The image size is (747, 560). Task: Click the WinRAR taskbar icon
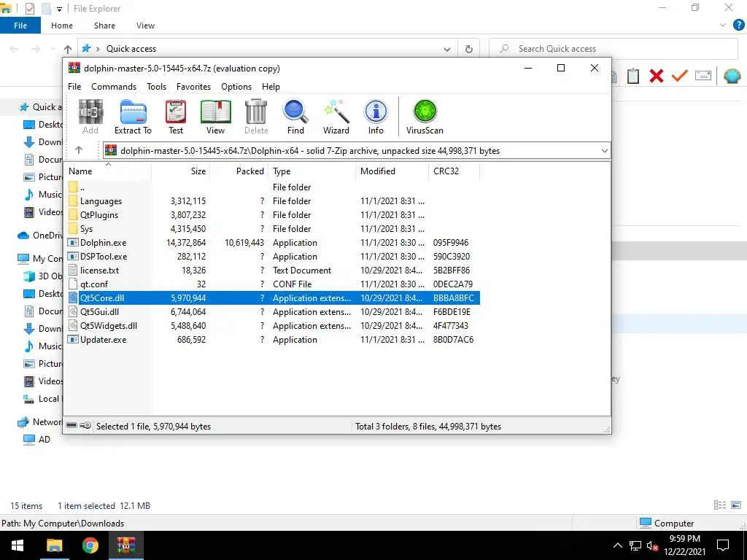tap(125, 545)
